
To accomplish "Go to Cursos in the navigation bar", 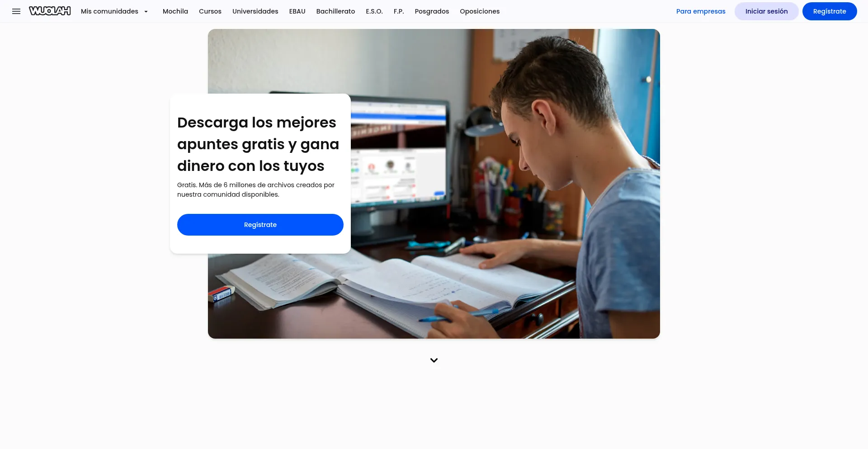I will coord(210,11).
